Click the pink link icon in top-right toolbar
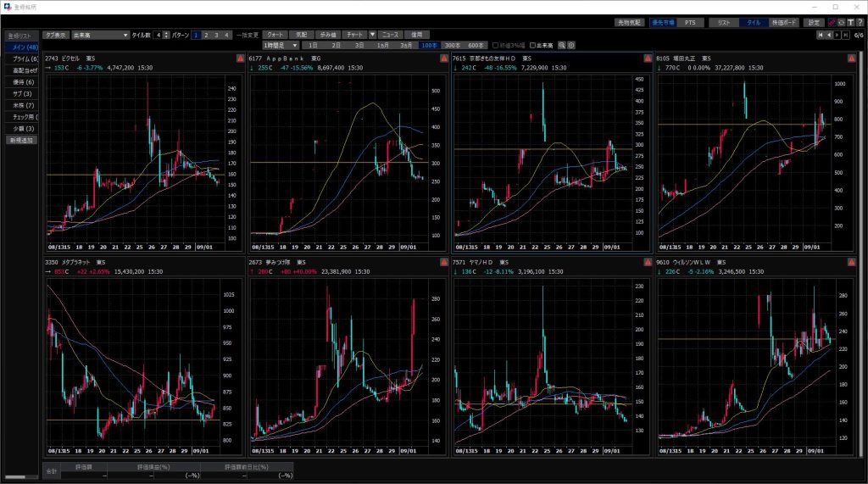 (x=831, y=22)
